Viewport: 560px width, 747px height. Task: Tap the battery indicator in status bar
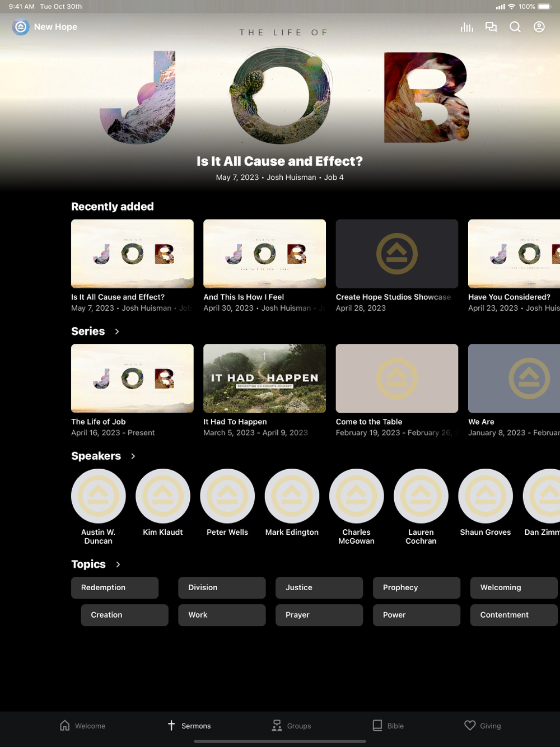click(x=544, y=7)
